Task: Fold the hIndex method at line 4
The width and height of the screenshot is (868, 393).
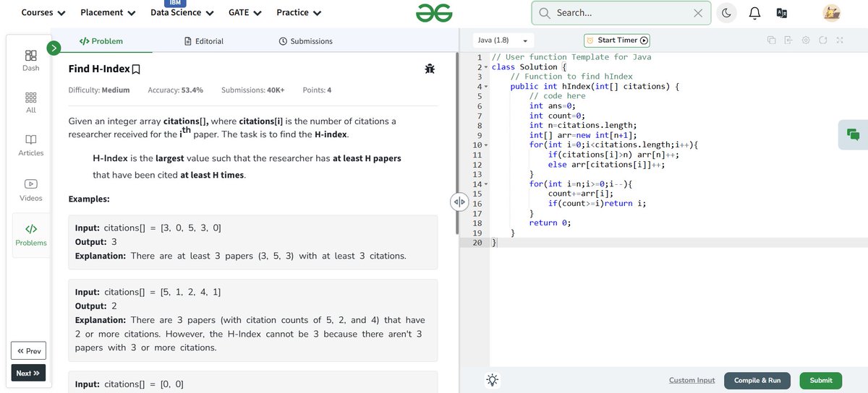Action: pyautogui.click(x=487, y=87)
